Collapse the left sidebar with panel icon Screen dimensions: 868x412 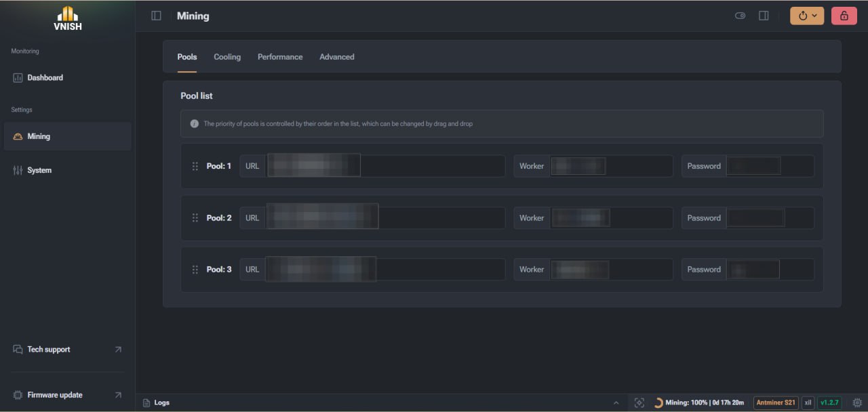coord(156,16)
